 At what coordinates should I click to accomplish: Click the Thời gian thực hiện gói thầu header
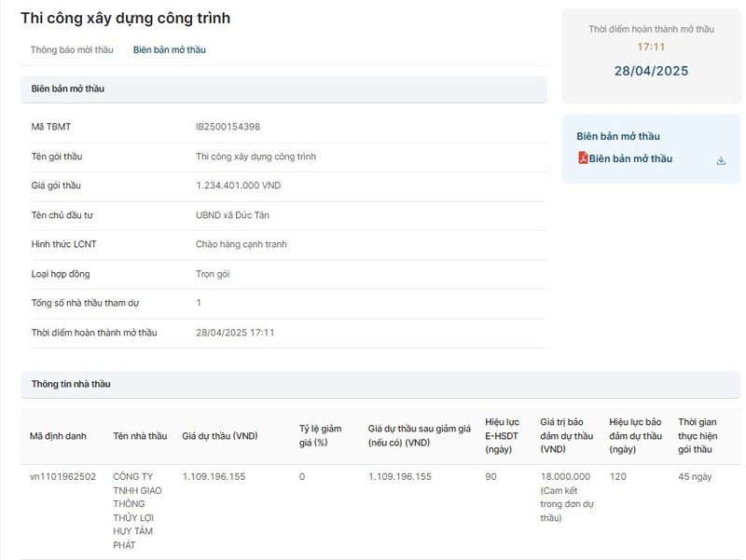pos(698,435)
